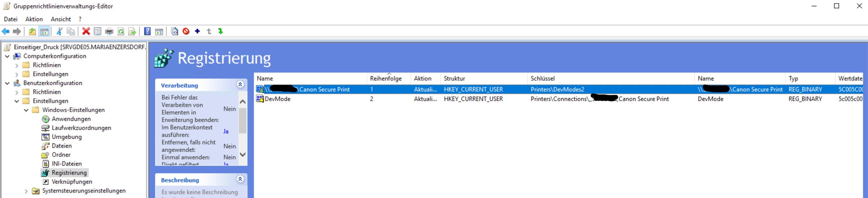Select the Umgebung icon in the tree

(x=46, y=137)
